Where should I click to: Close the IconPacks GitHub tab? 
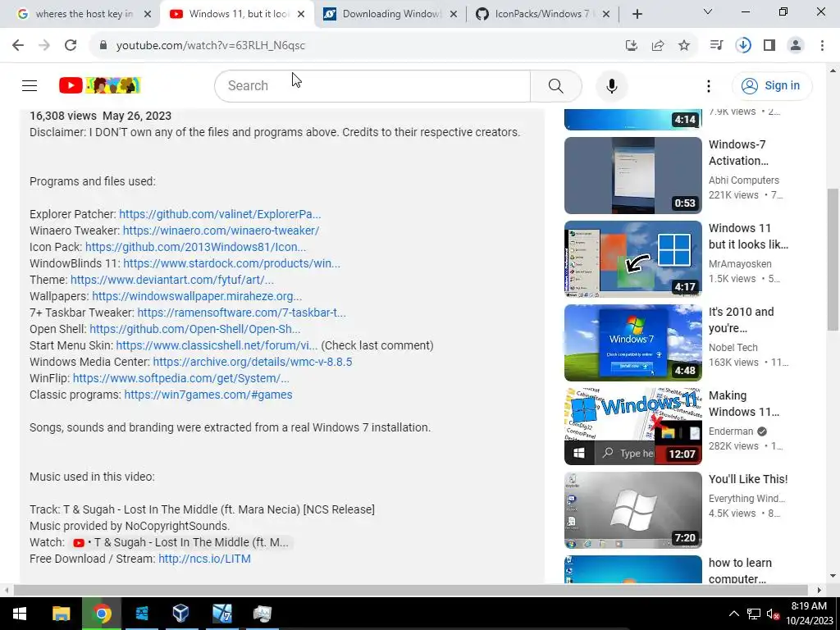[606, 15]
